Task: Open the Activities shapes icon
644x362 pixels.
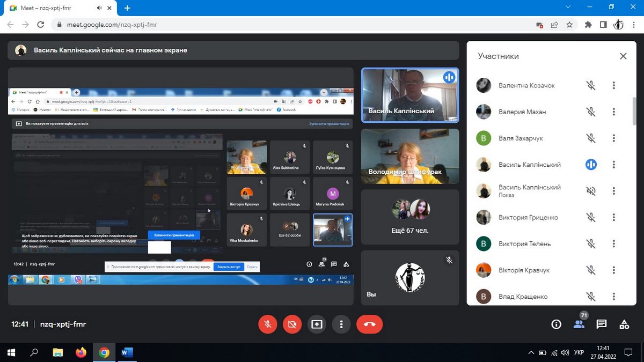Action: (x=624, y=324)
